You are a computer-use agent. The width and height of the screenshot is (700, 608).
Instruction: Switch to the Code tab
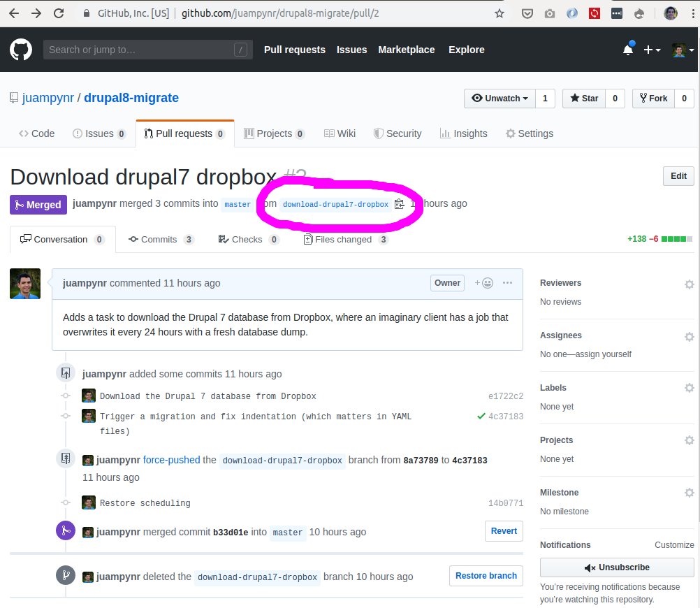(36, 133)
